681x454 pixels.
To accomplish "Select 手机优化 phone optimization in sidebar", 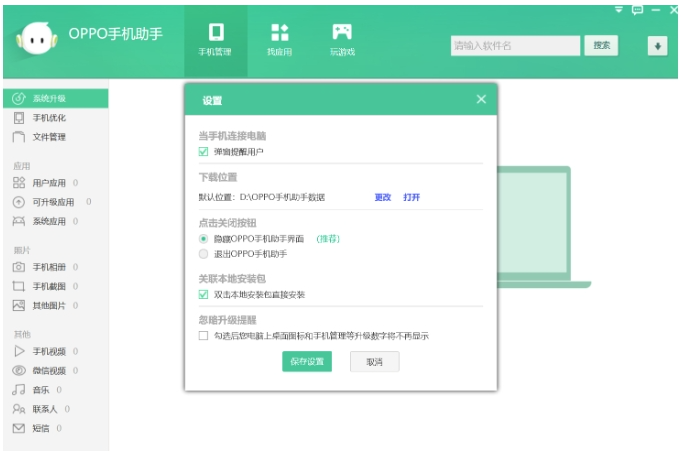I will 49,118.
